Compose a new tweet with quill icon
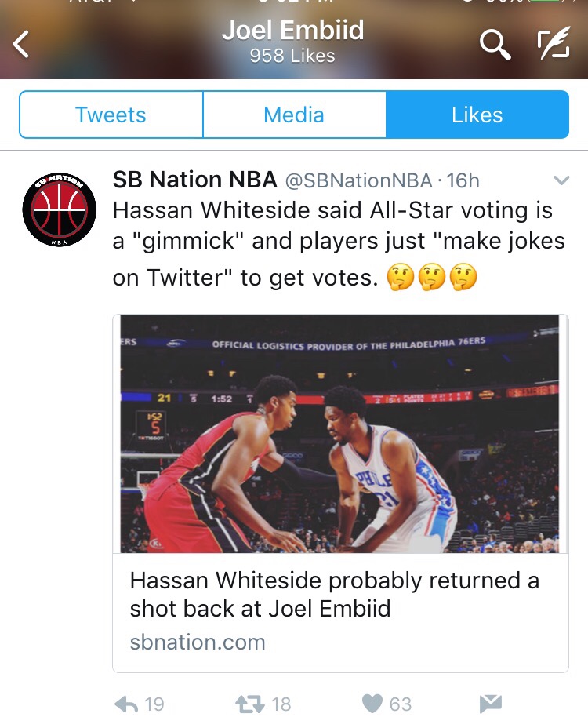 tap(553, 45)
